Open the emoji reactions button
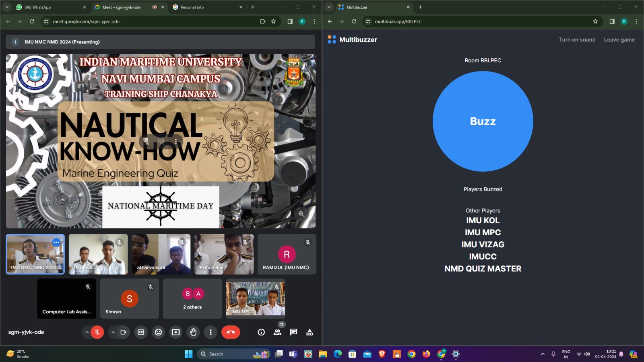The image size is (644, 362). (x=159, y=332)
